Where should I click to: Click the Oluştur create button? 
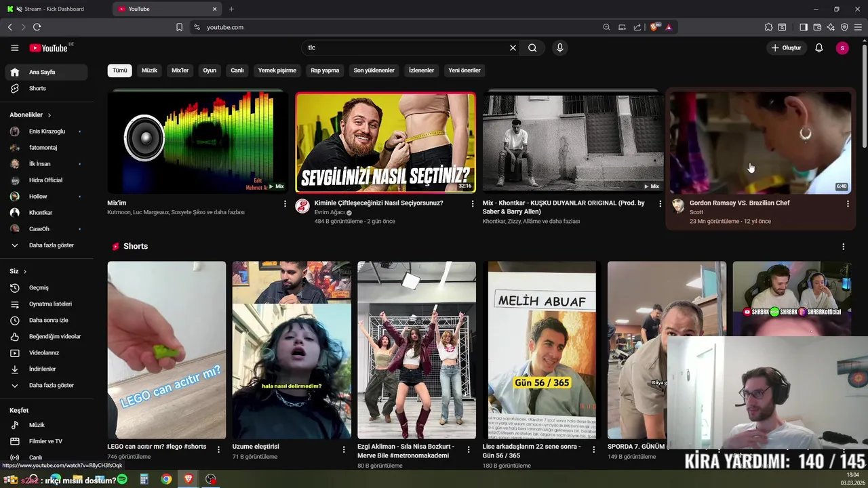coord(786,47)
